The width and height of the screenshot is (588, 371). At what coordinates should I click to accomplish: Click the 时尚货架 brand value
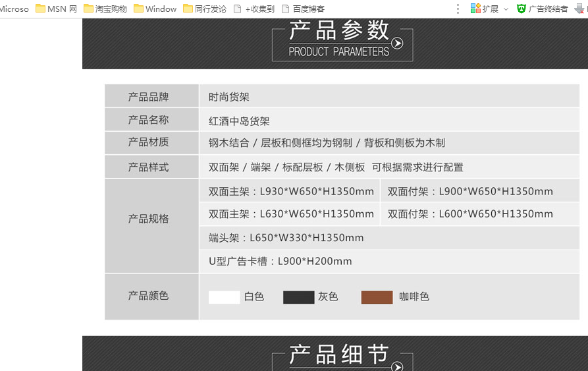click(x=228, y=97)
